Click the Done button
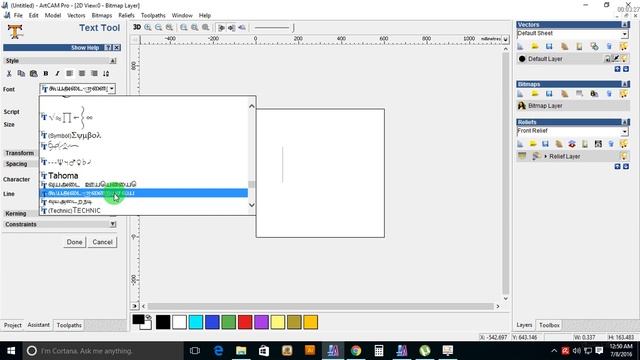The height and width of the screenshot is (360, 640). pos(74,242)
